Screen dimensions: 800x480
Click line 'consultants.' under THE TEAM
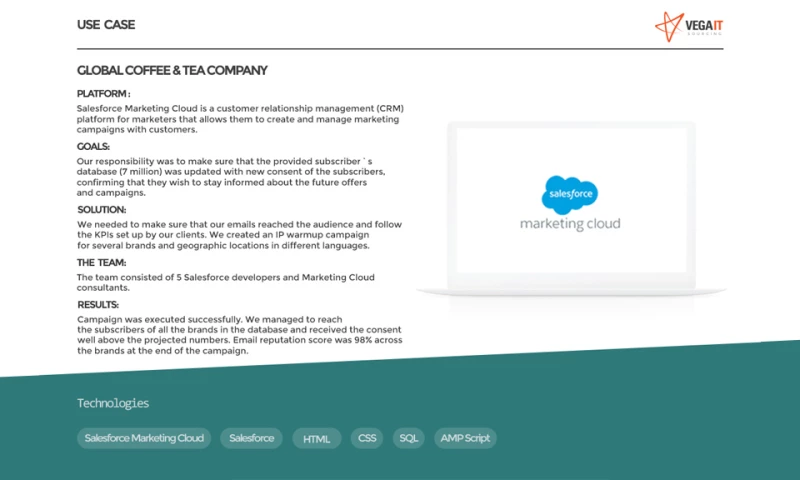tap(103, 288)
